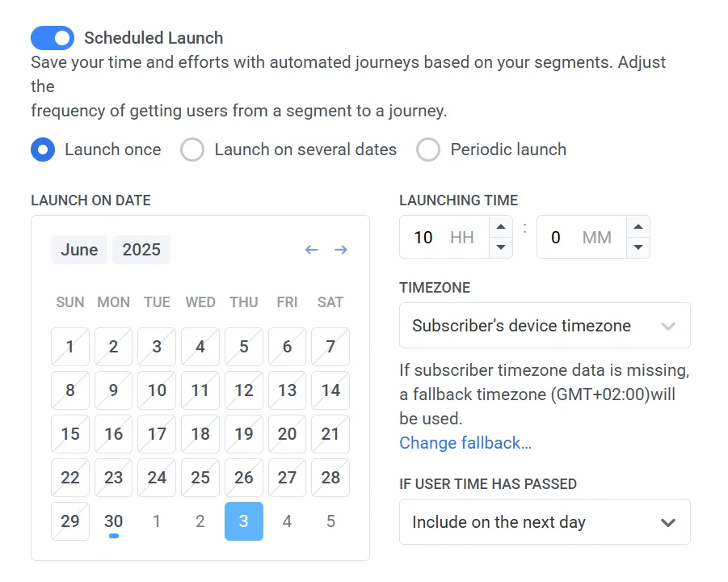Click the highlighted June 3 date
Viewport: 728px width, 582px height.
pos(244,521)
